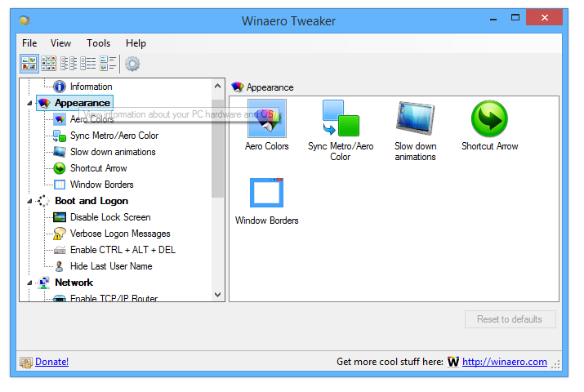Maximize the Winaero Tweaker window
Screen dimensions: 584x392
pyautogui.click(x=515, y=18)
